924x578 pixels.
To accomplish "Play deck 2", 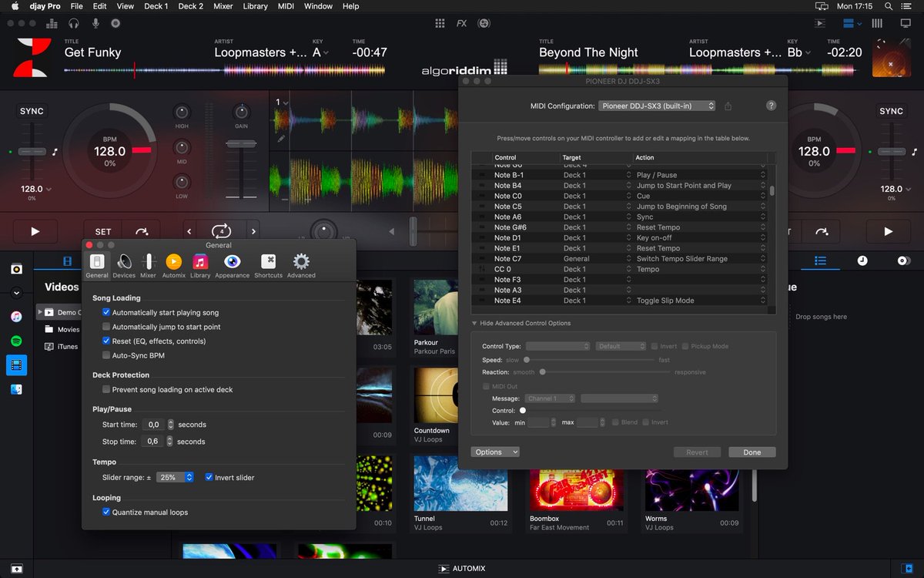I will (888, 231).
